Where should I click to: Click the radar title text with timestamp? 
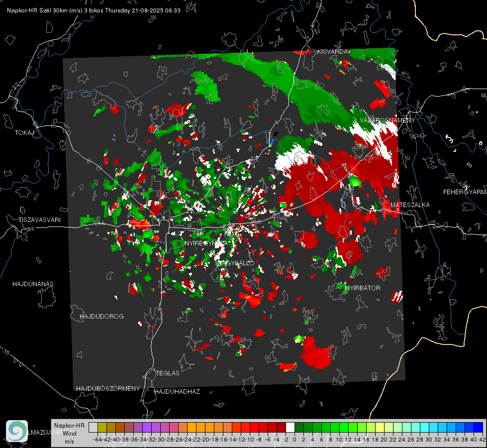pos(94,10)
